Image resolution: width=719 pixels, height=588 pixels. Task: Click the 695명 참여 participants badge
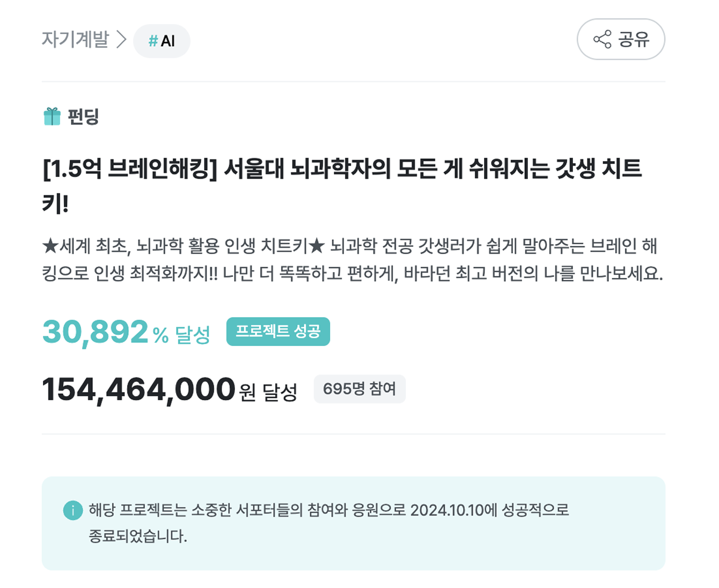(x=359, y=388)
